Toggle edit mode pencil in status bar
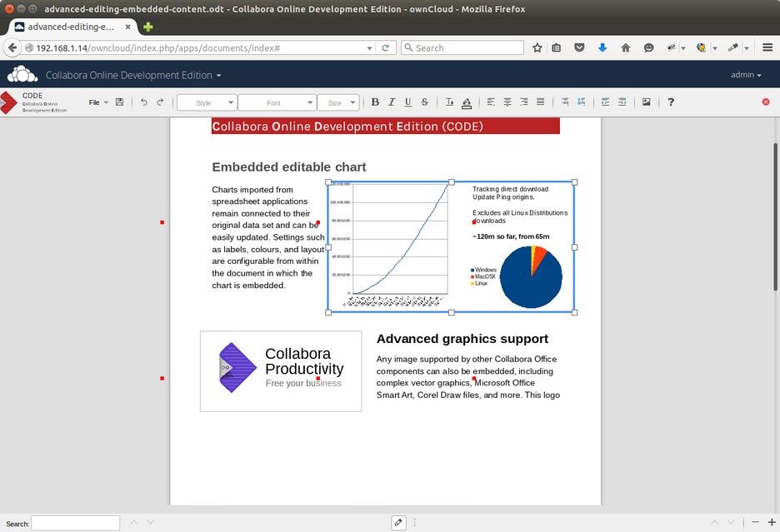 [398, 523]
